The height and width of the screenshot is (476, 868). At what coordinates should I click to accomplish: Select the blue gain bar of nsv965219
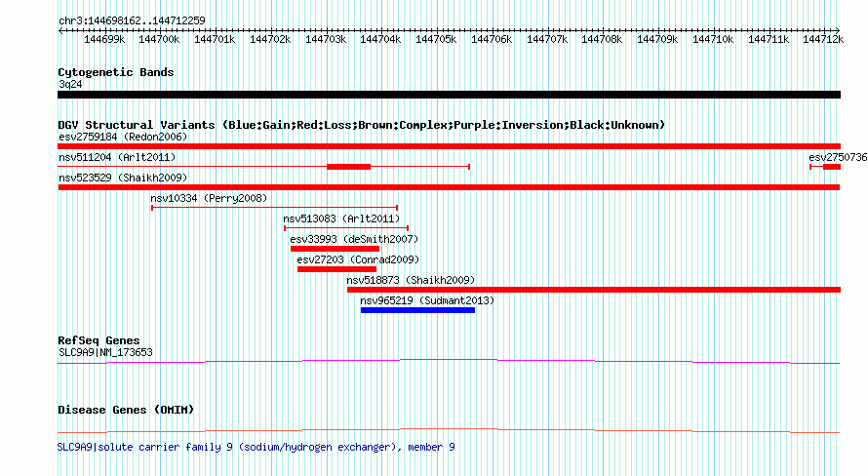[418, 310]
